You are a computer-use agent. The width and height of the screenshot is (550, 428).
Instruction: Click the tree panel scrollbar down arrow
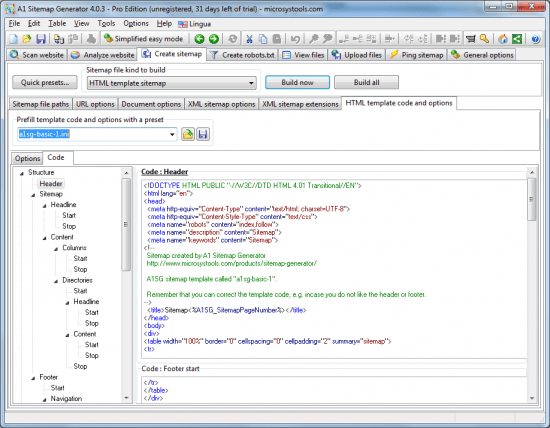pos(126,398)
